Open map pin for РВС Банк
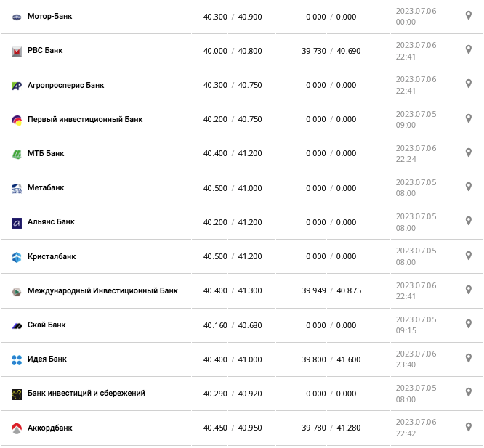Viewport: 484px width, 448px height. 469,49
